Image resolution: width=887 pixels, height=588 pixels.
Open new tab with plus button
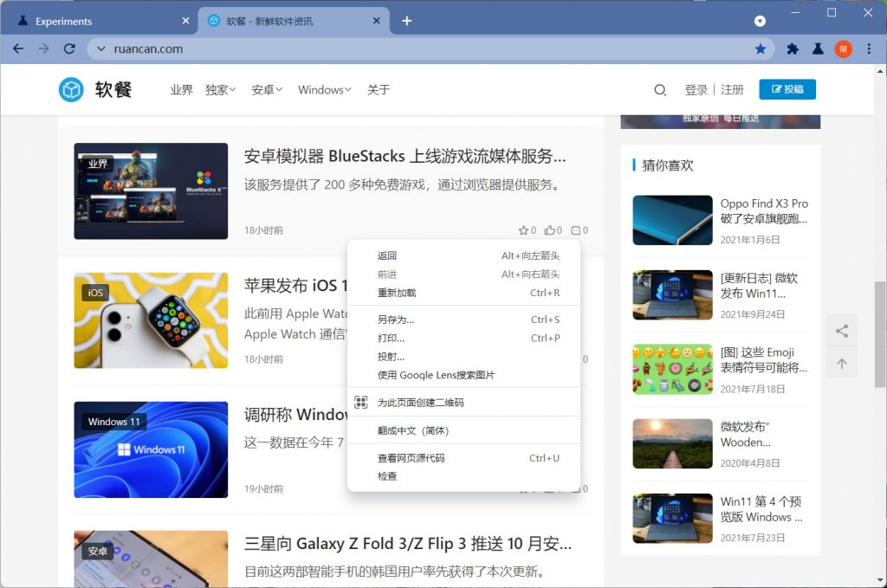407,21
